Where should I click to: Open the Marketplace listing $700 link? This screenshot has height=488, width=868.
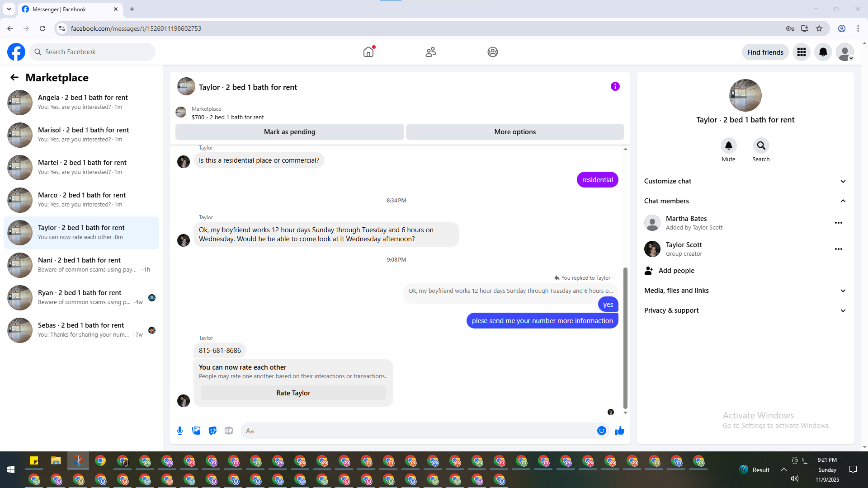click(228, 117)
